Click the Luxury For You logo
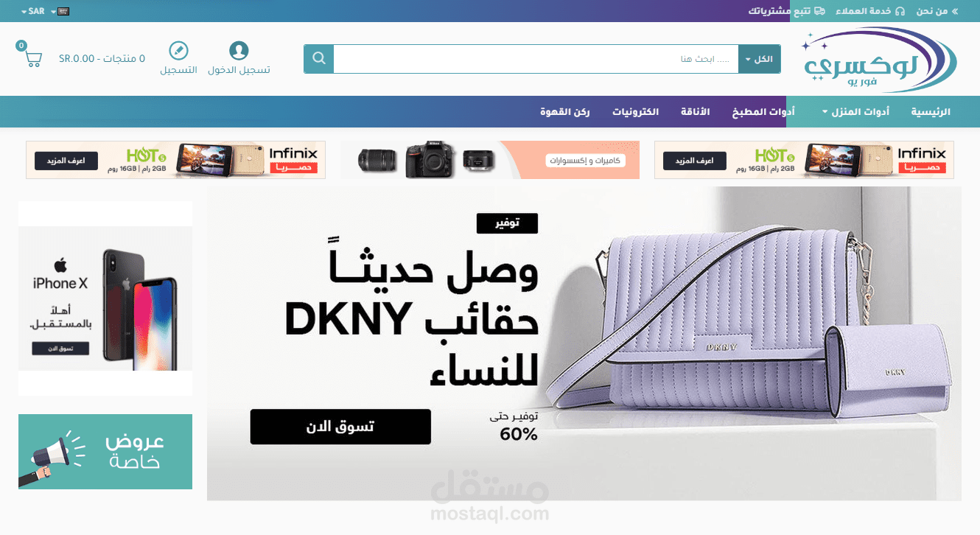980x535 pixels. (880, 59)
